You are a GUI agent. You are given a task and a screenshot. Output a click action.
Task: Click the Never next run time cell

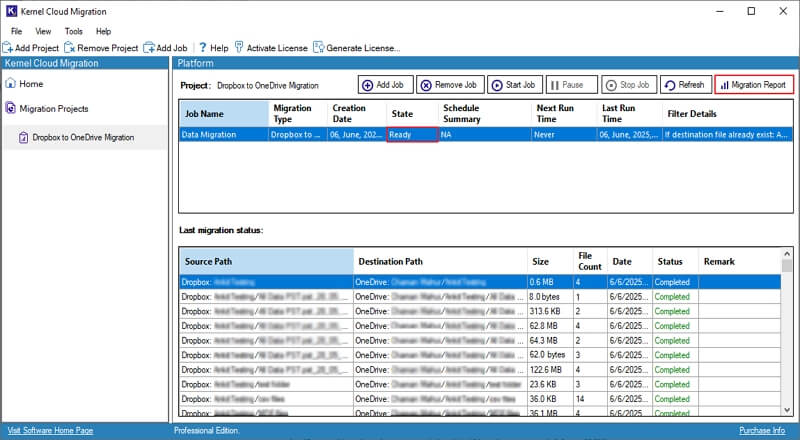564,135
